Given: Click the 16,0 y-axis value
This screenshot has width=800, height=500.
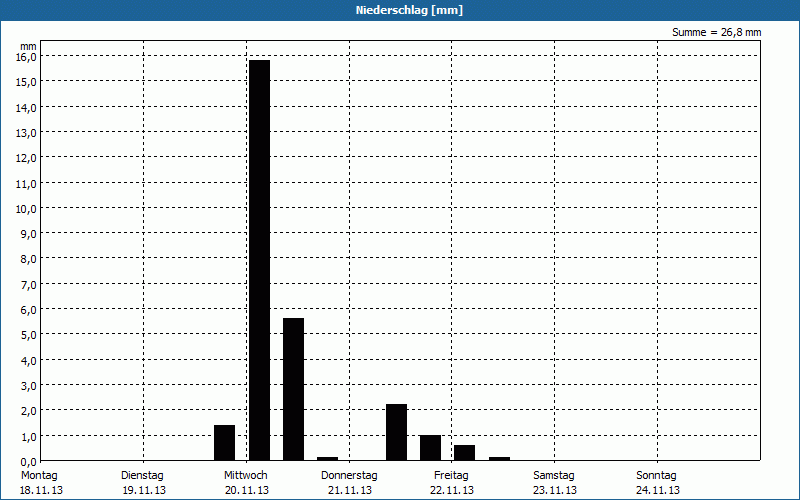Looking at the screenshot, I should pos(27,57).
